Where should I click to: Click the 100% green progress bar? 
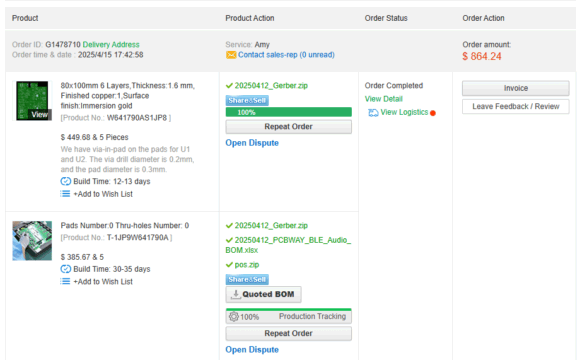[x=288, y=112]
